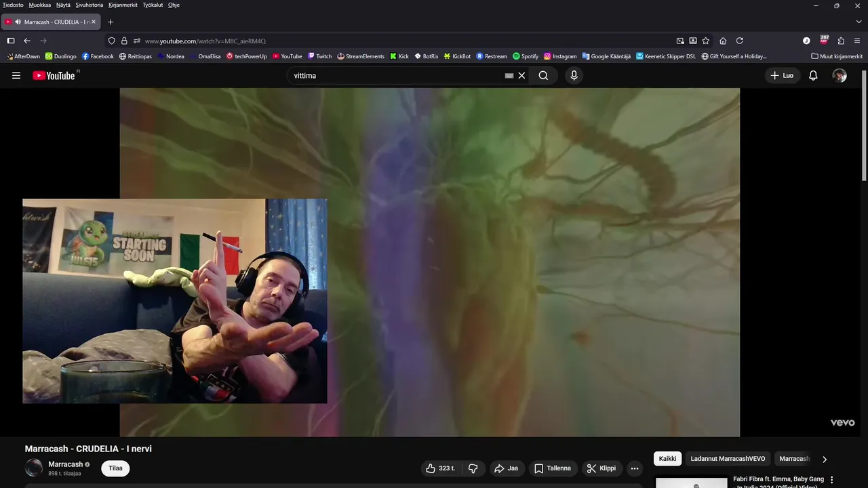Open the YouTube hamburger guide menu

click(16, 75)
